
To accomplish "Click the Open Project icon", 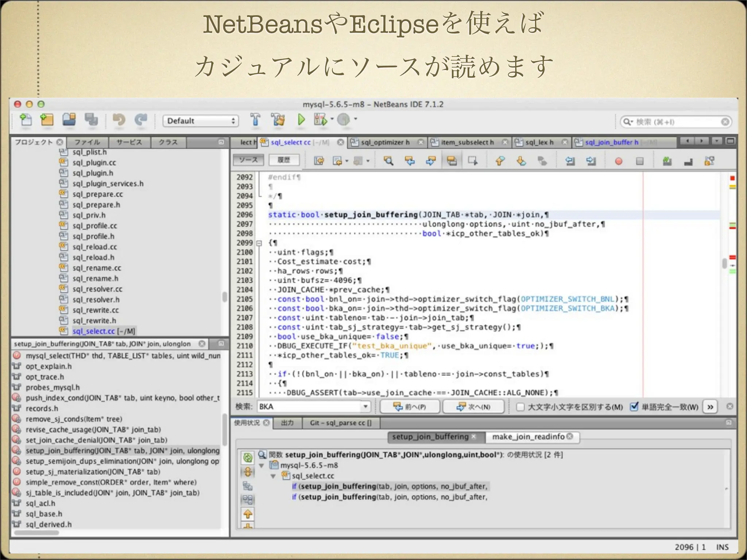I will pos(69,120).
